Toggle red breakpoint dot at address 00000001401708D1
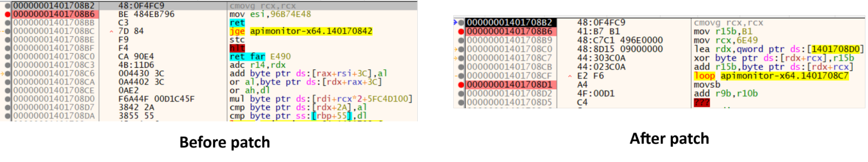The image size is (868, 162). point(461,84)
